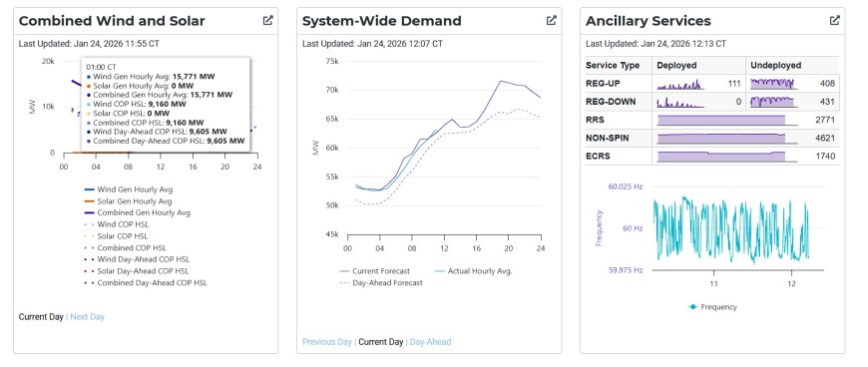868x367 pixels.
Task: Toggle Wind Day-Ahead COP HSL legend entry
Action: click(136, 259)
